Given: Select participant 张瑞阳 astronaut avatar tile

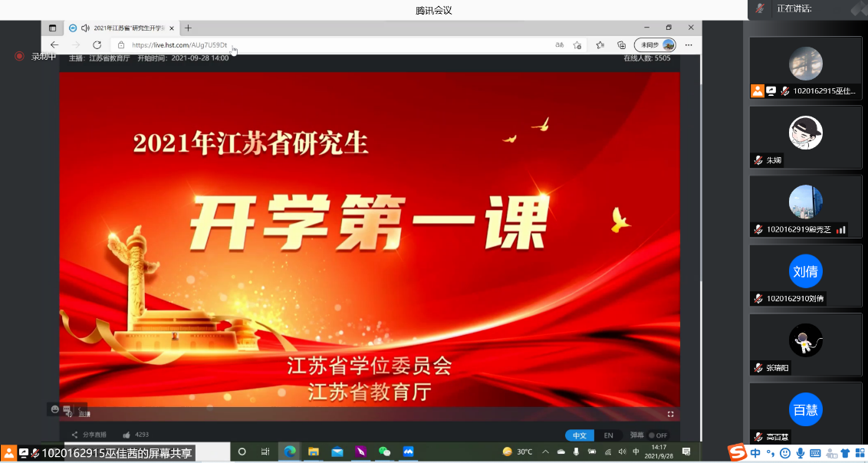Looking at the screenshot, I should (x=805, y=345).
